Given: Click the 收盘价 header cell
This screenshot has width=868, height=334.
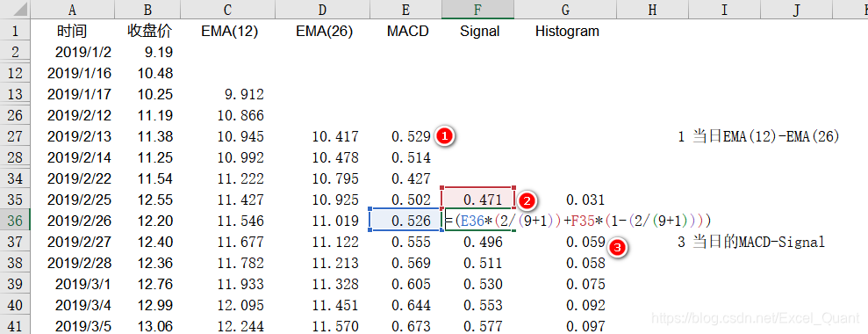Looking at the screenshot, I should coord(147,31).
